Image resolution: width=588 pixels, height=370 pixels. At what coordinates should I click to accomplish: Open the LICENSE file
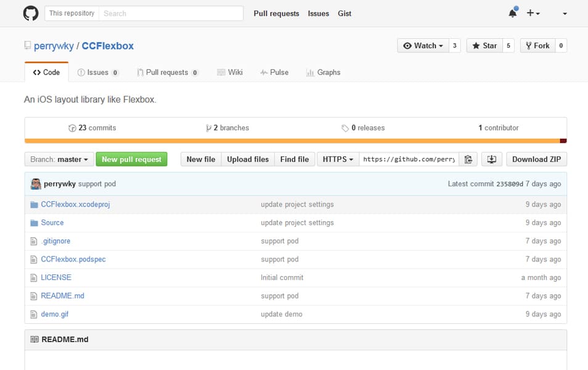56,277
